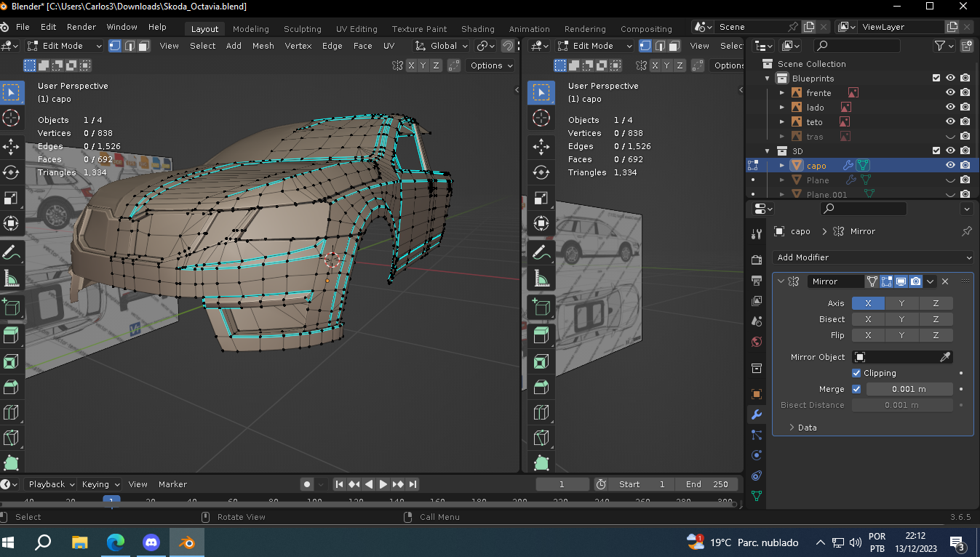Click the Extrude Region tool
This screenshot has width=980, height=557.
(x=12, y=334)
